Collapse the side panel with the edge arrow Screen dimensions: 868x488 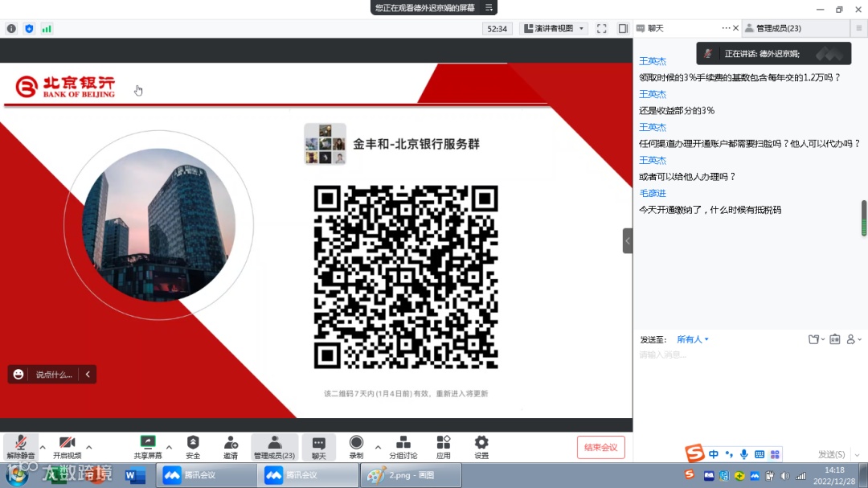point(627,241)
